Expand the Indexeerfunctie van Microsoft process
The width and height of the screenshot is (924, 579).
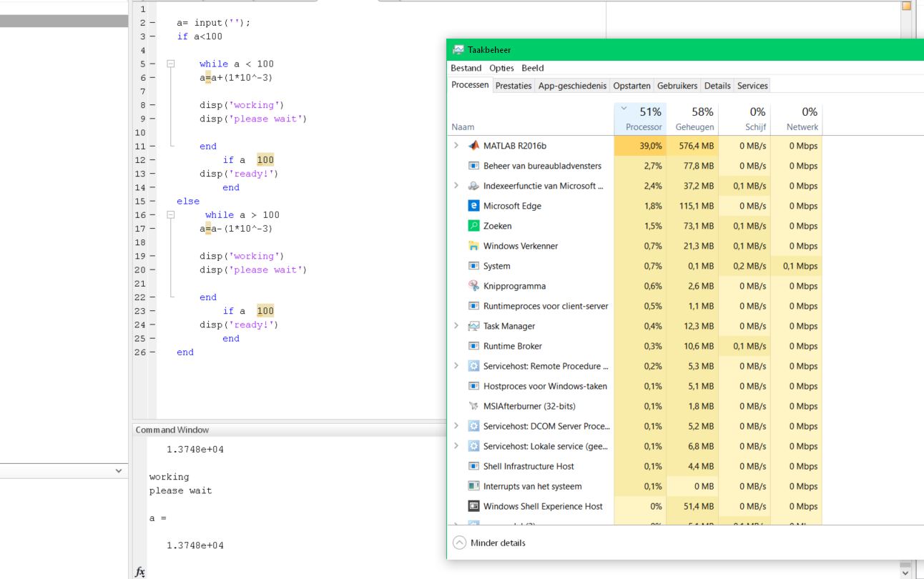456,186
